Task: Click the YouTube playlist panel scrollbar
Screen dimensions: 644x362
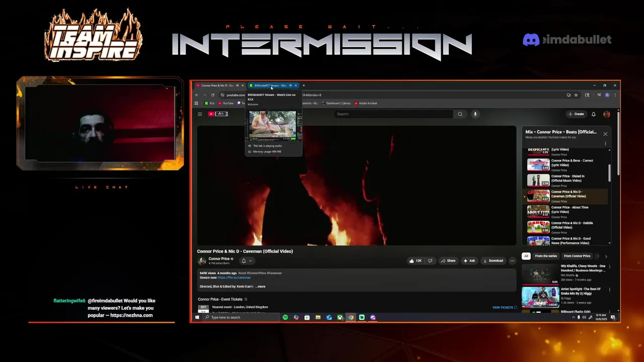Action: point(609,173)
